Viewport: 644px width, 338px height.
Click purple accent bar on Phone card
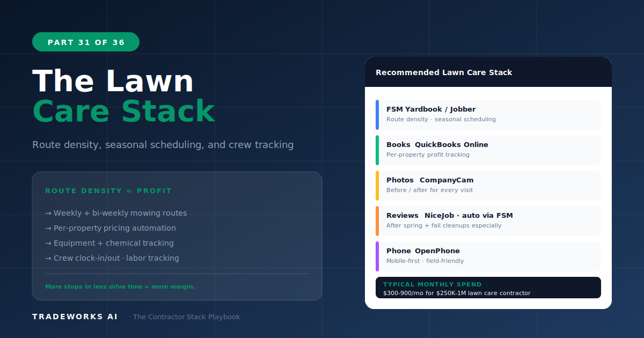click(377, 256)
